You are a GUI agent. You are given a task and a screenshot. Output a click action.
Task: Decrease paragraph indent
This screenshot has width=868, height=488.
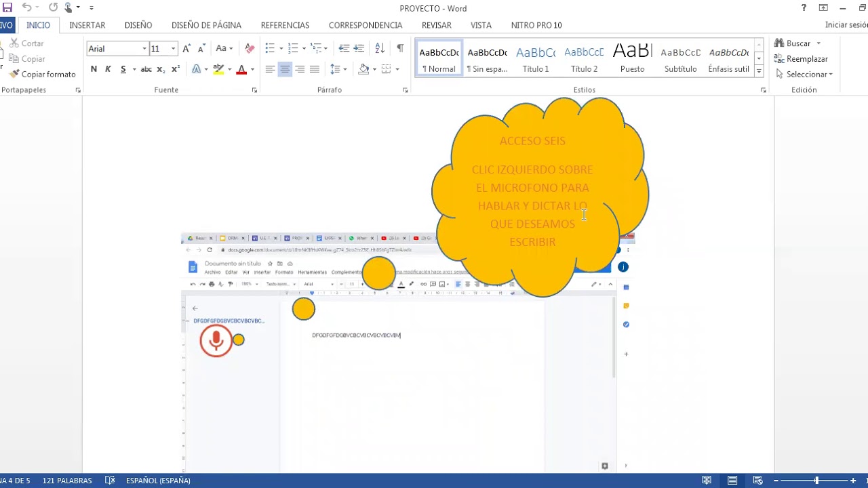click(x=344, y=49)
